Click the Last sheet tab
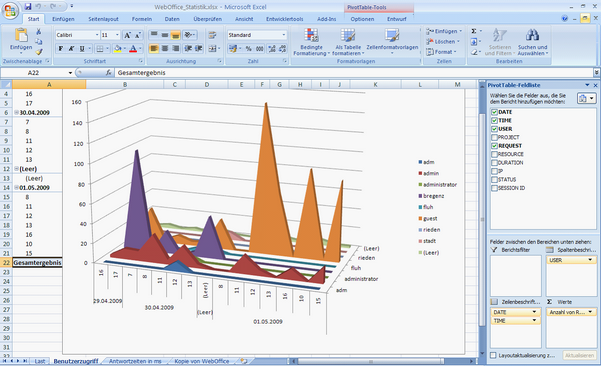Screen dimensions: 601x366 point(40,361)
